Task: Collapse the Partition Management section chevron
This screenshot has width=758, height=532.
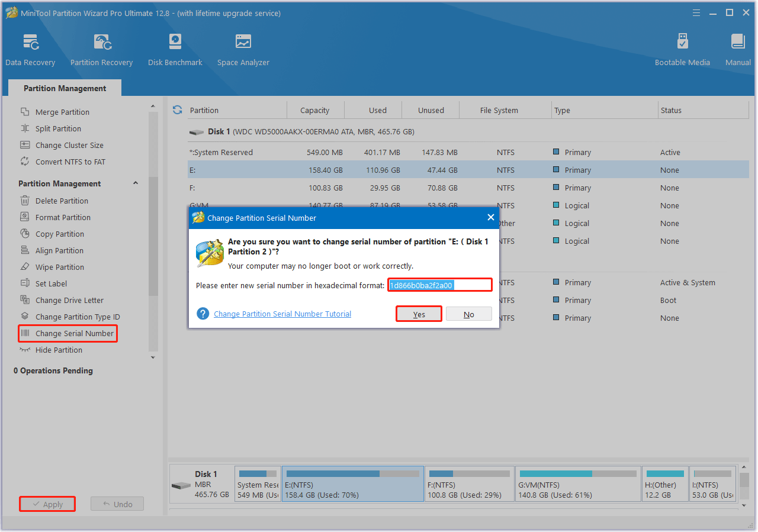Action: (x=135, y=183)
